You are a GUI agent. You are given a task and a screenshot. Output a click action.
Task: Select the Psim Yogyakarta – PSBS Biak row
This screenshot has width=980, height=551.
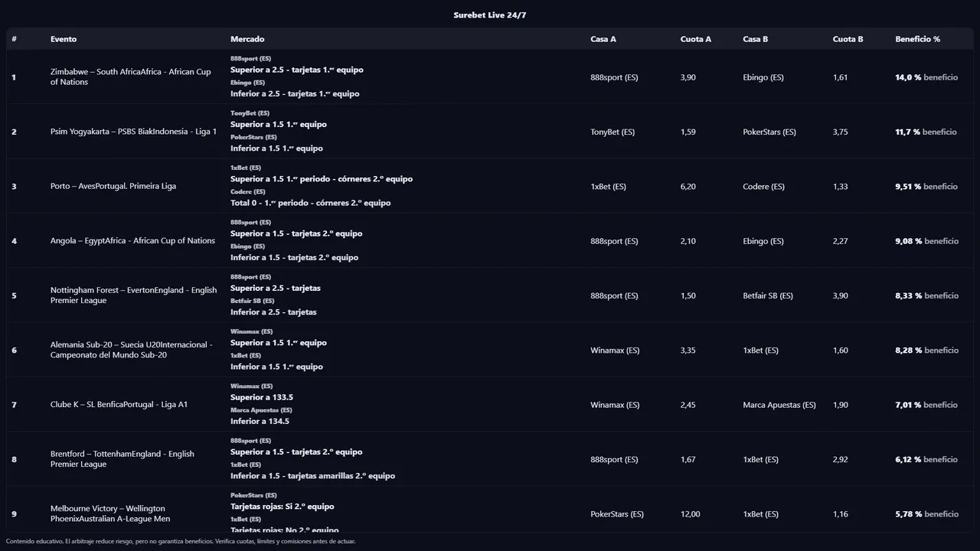133,132
